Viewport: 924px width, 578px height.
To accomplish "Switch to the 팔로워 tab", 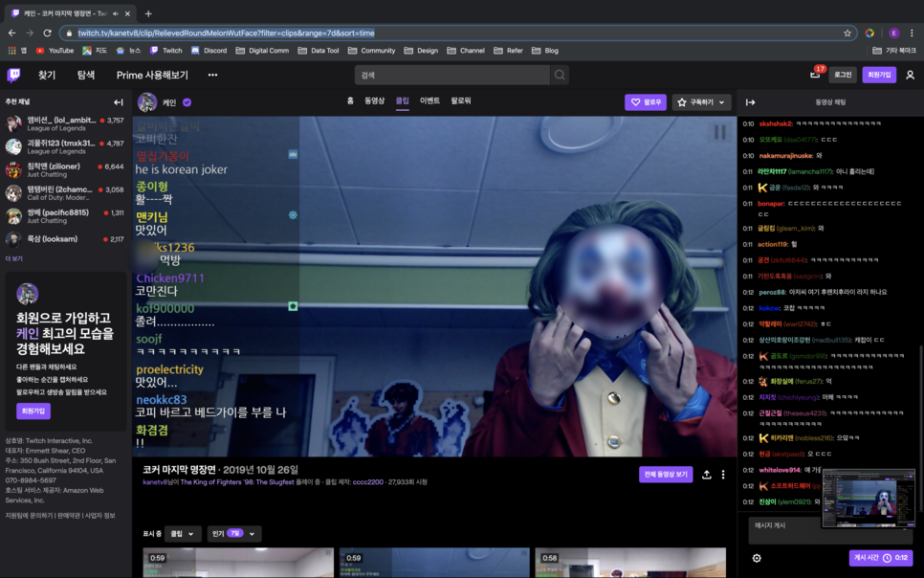I will (461, 100).
